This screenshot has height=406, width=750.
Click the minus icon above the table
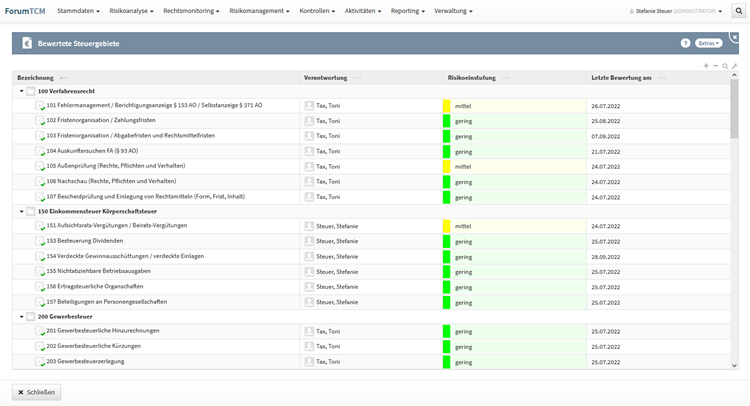point(715,66)
